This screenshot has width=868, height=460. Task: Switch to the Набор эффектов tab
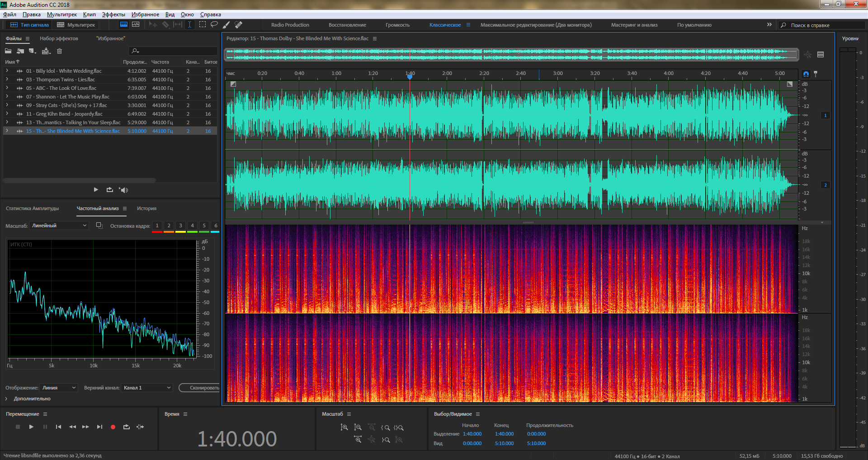coord(59,38)
